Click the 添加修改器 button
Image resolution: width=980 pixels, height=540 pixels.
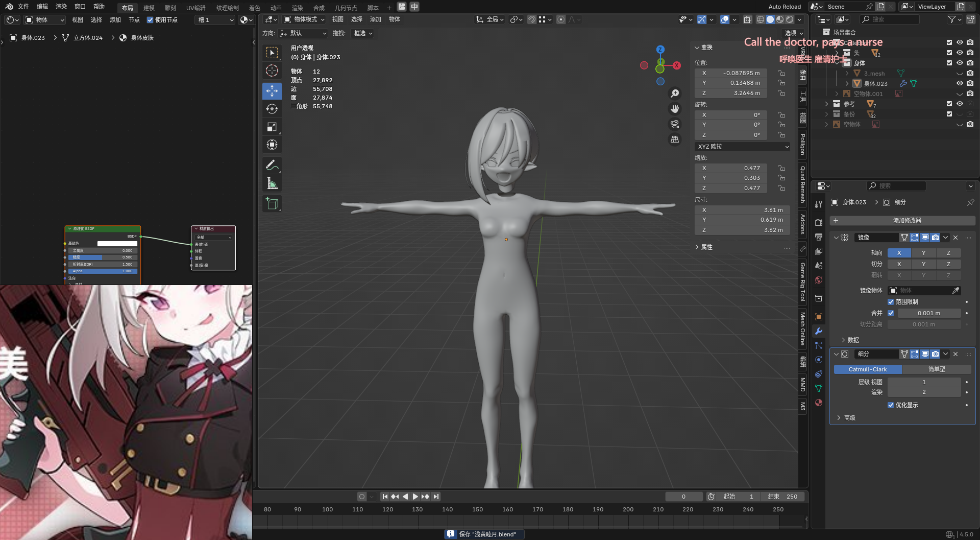906,221
